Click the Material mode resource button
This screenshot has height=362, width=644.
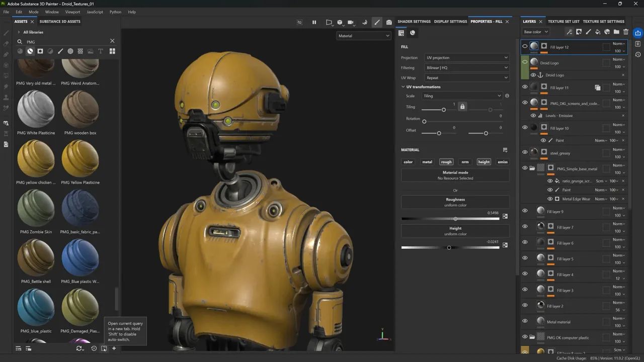(x=455, y=175)
